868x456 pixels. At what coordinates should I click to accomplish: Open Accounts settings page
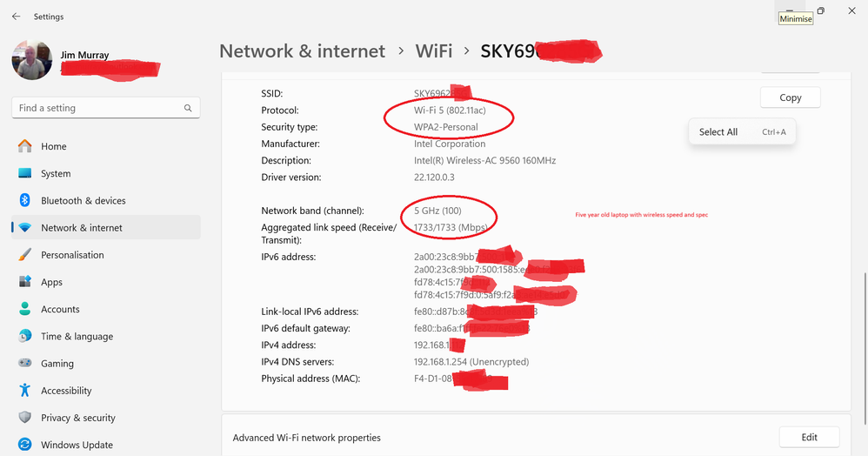[x=60, y=309]
